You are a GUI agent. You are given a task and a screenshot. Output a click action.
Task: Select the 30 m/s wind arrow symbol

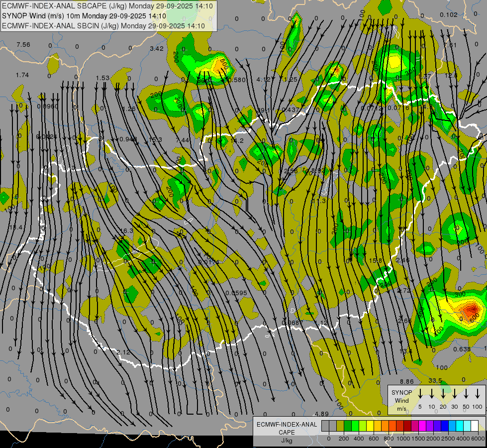(454, 393)
